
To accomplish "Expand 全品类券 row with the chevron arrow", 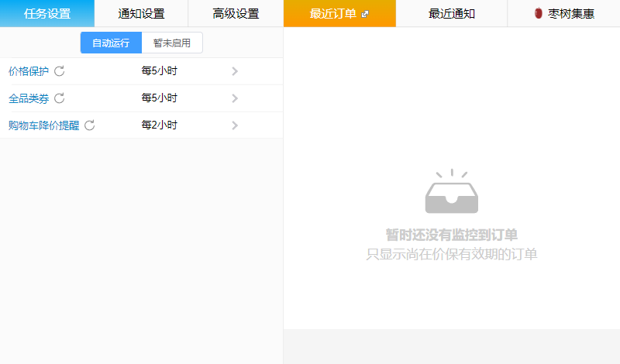I will click(235, 98).
